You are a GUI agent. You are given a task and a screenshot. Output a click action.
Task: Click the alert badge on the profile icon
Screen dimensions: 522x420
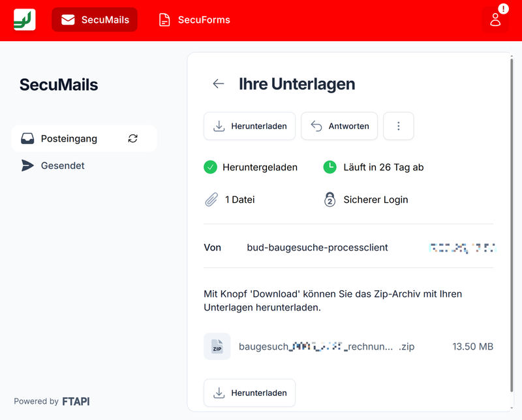pos(503,8)
